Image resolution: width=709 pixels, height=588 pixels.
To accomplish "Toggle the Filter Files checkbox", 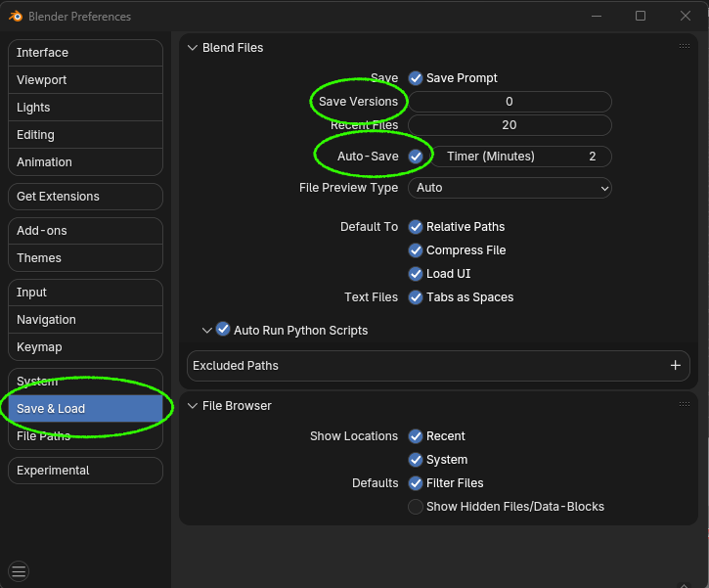I will (416, 483).
